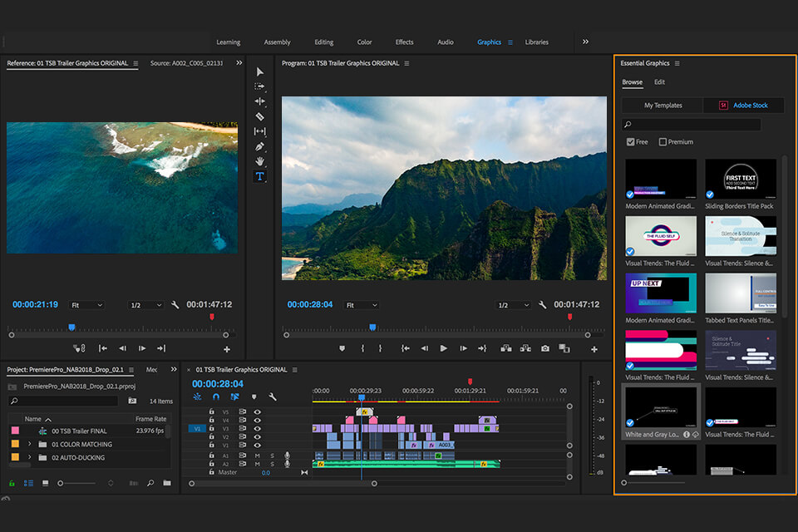The image size is (798, 532).
Task: Select the Type tool in the toolbar
Action: 259,176
